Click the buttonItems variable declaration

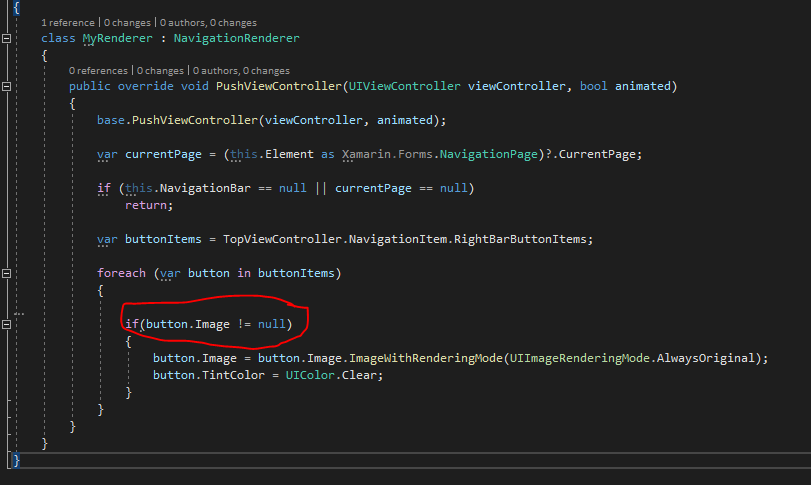click(x=163, y=239)
